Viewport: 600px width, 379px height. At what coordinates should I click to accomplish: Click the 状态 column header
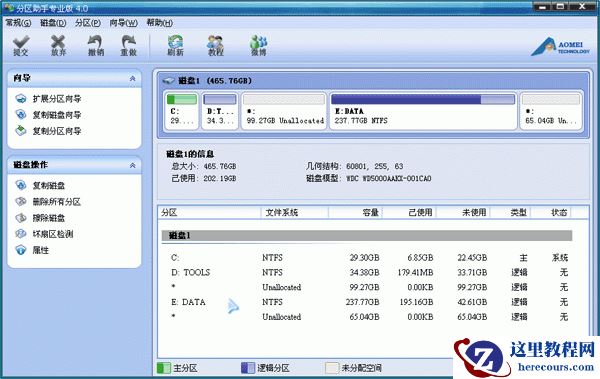tap(551, 212)
